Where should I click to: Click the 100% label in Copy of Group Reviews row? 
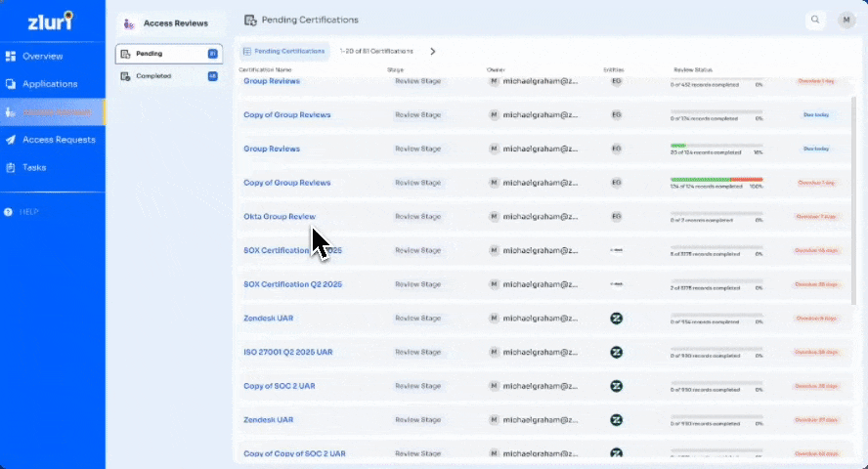tap(757, 187)
